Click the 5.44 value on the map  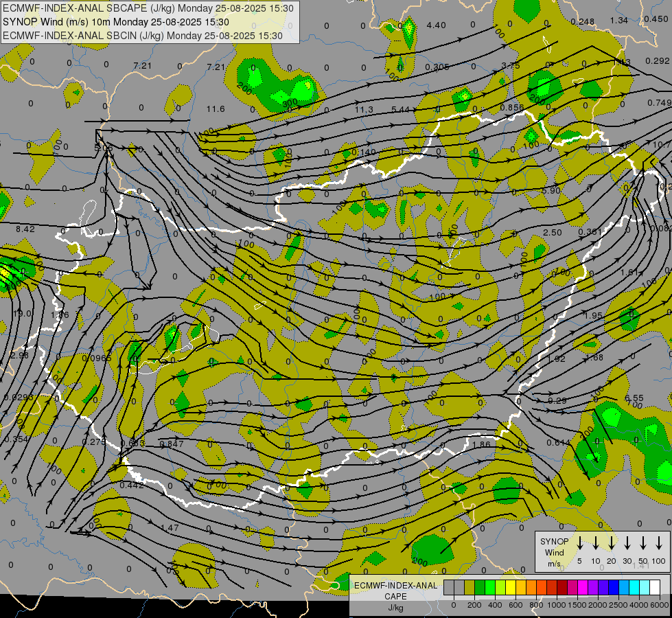(x=400, y=110)
